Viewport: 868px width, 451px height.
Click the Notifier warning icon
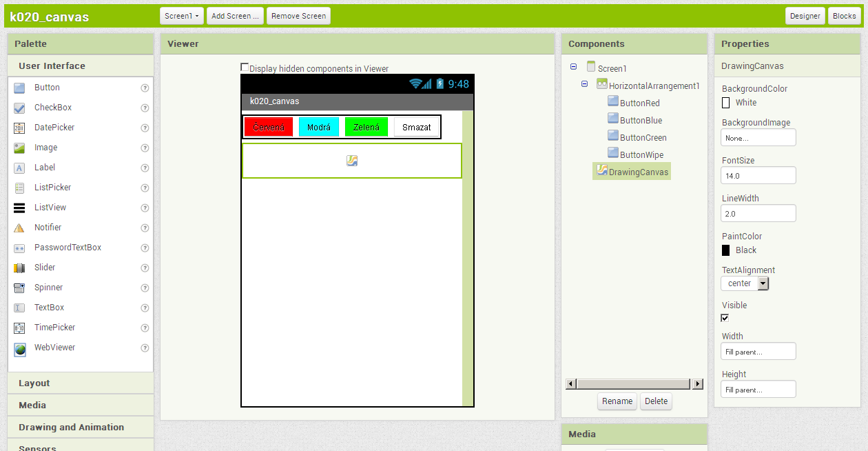(19, 228)
